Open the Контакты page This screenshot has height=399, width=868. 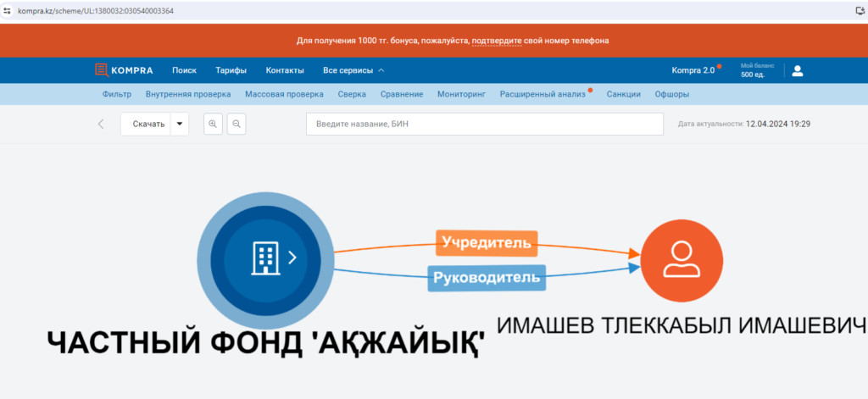click(285, 70)
